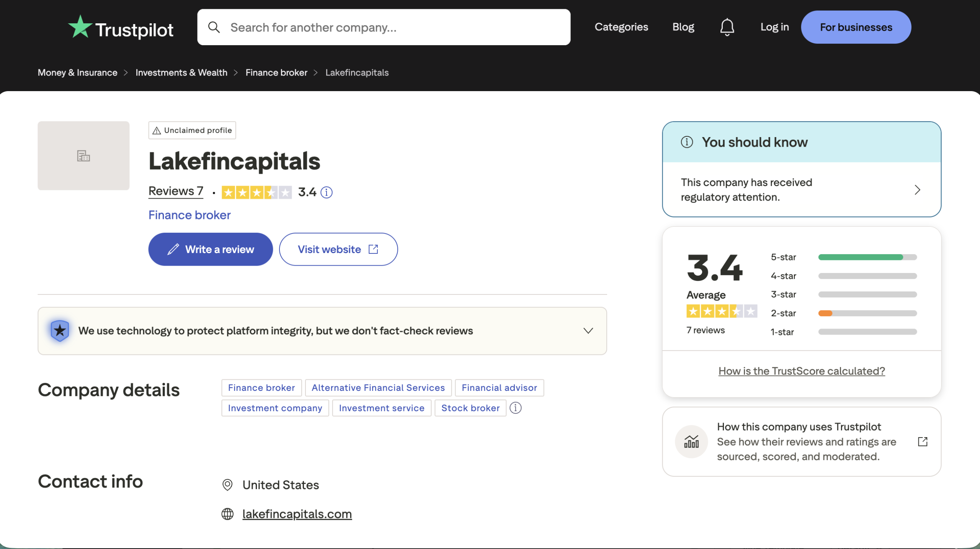Open the Blog menu
980x549 pixels.
[683, 27]
